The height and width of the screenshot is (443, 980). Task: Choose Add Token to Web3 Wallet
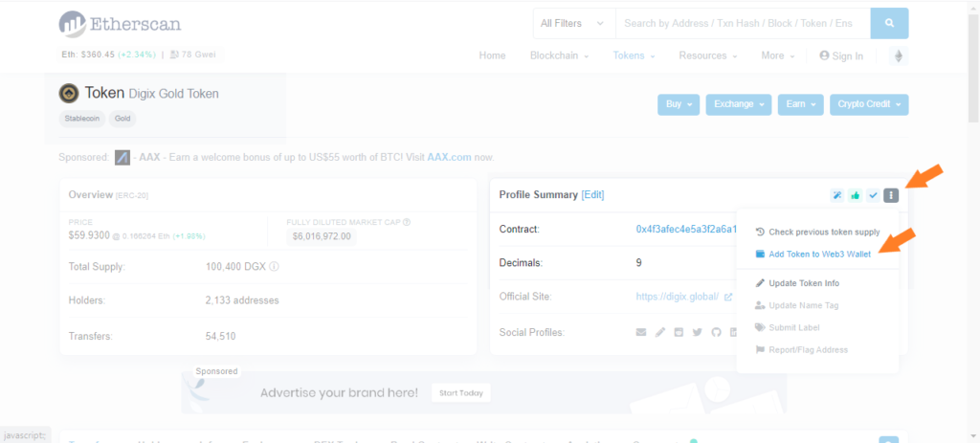tap(813, 255)
